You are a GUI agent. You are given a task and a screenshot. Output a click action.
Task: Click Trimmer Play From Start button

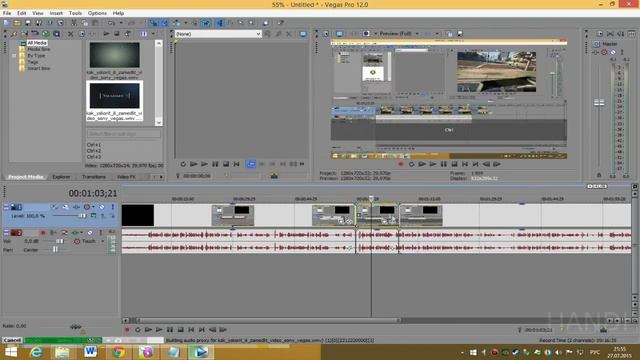point(193,164)
